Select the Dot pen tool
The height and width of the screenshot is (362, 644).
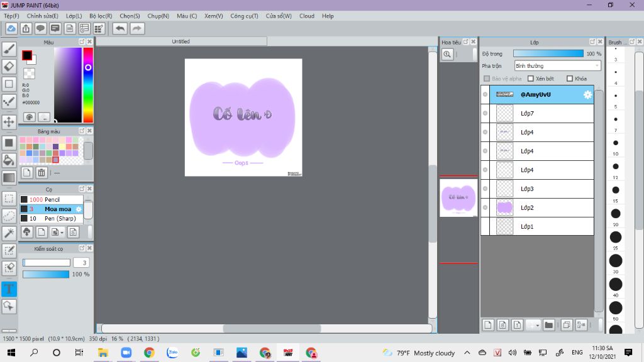pyautogui.click(x=9, y=102)
